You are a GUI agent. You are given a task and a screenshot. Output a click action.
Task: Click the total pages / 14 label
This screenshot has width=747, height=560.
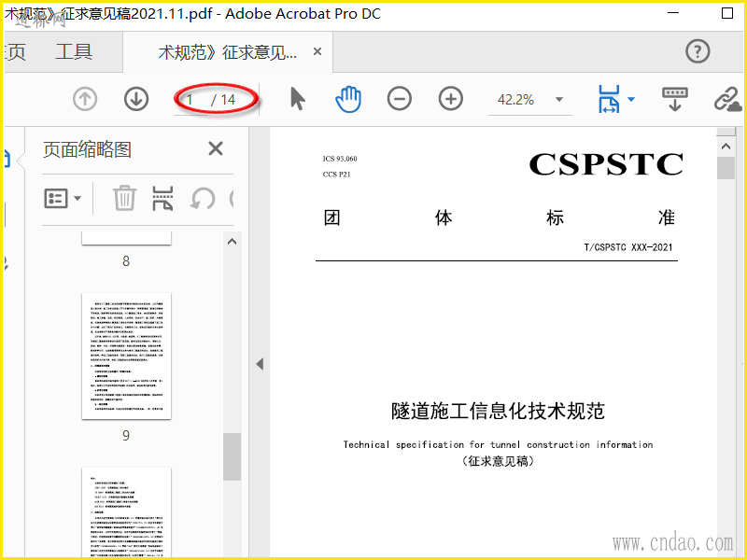point(223,100)
